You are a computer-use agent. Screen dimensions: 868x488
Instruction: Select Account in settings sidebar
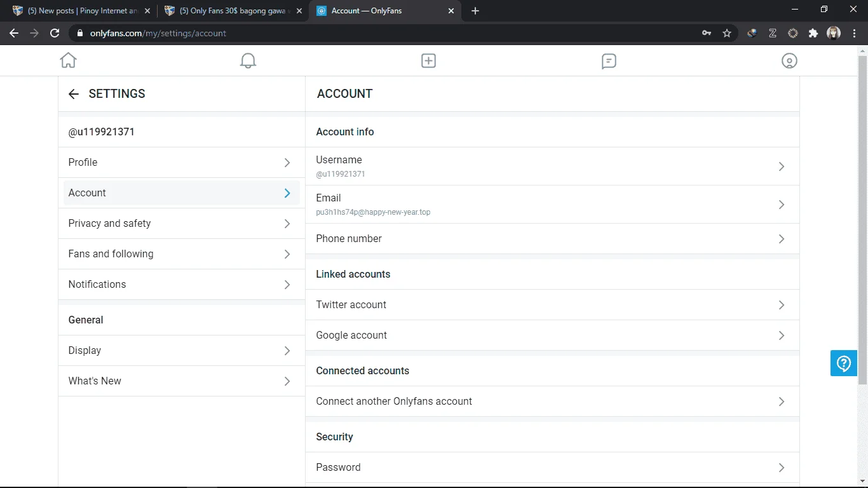[182, 193]
